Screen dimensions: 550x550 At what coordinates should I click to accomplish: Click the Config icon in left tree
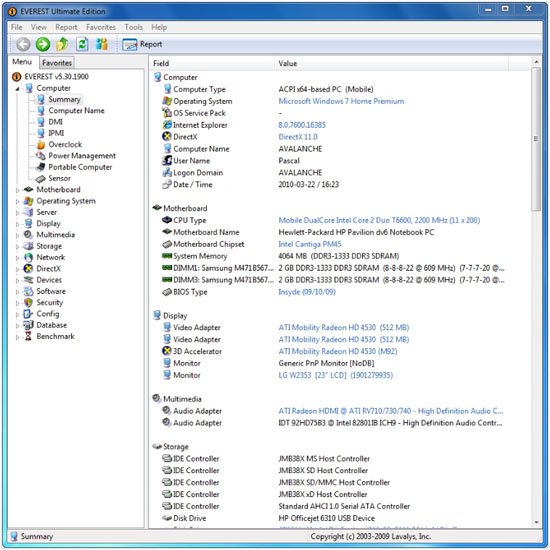[x=28, y=314]
